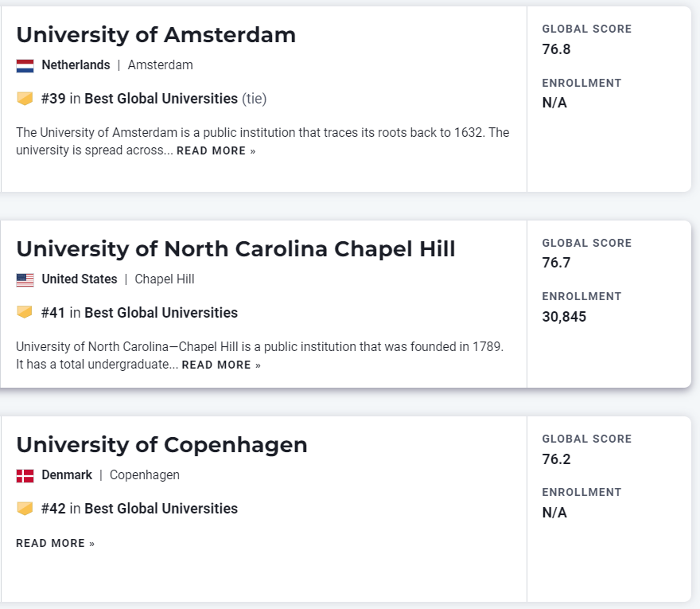Click the badge icon beside #39 ranking
700x609 pixels.
tap(25, 99)
